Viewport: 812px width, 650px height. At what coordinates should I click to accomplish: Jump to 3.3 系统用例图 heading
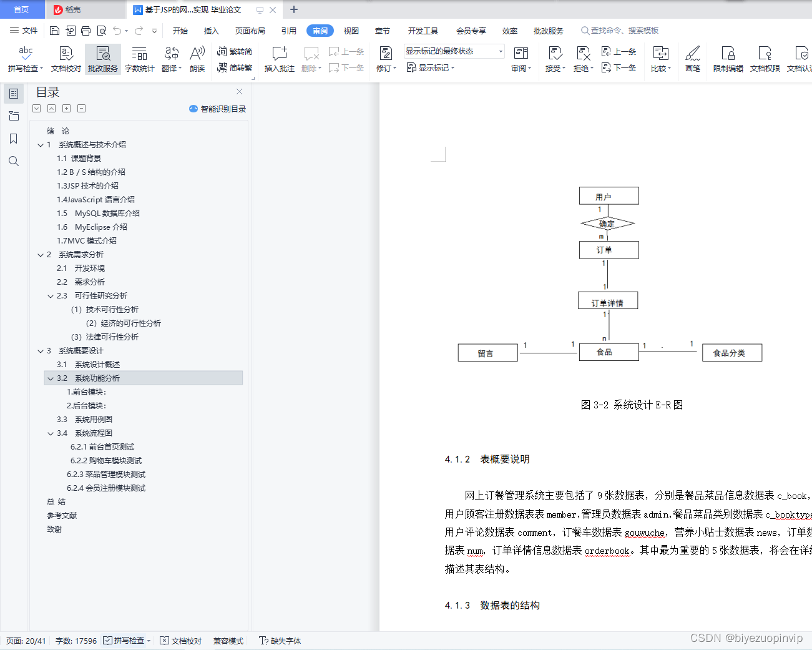84,419
